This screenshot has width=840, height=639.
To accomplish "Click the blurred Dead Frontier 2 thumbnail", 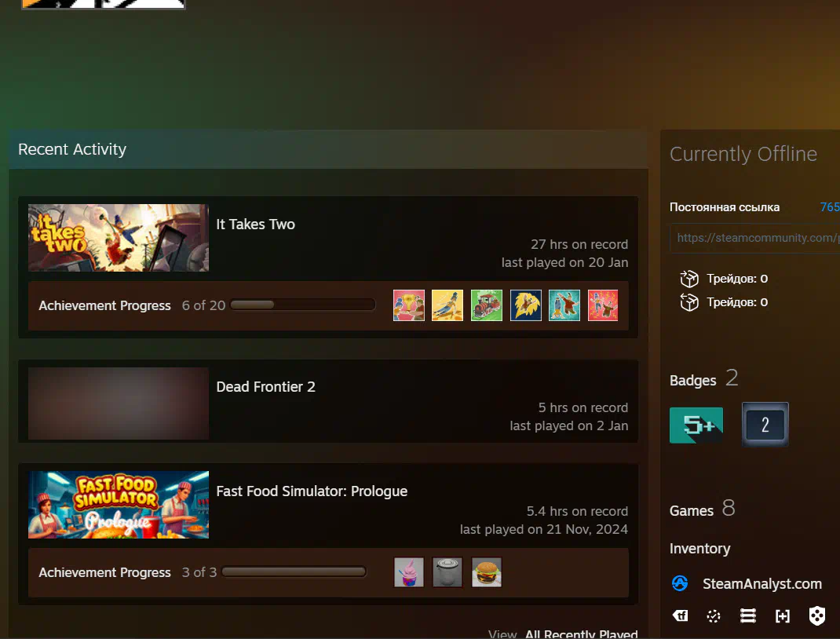I will (119, 403).
